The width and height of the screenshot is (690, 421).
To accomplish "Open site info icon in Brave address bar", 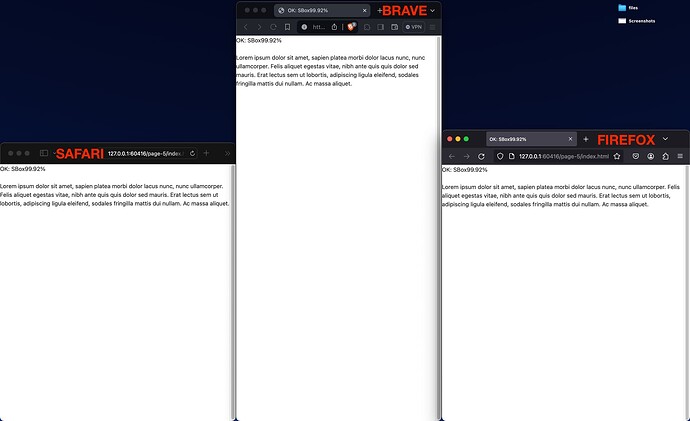I will tap(304, 27).
